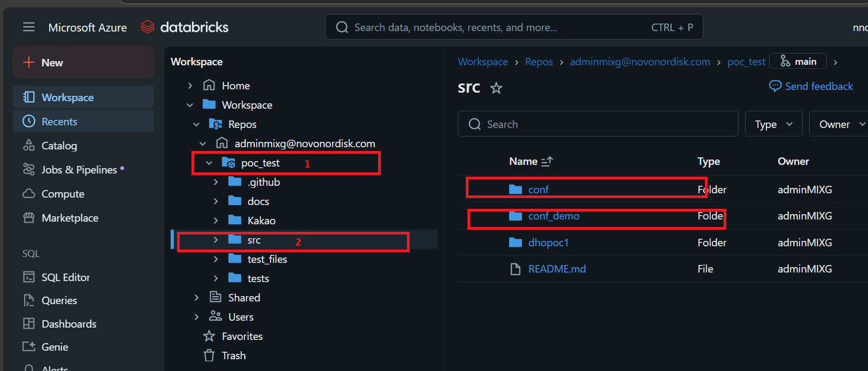Click the Genie icon in sidebar
The image size is (868, 371).
[x=29, y=346]
